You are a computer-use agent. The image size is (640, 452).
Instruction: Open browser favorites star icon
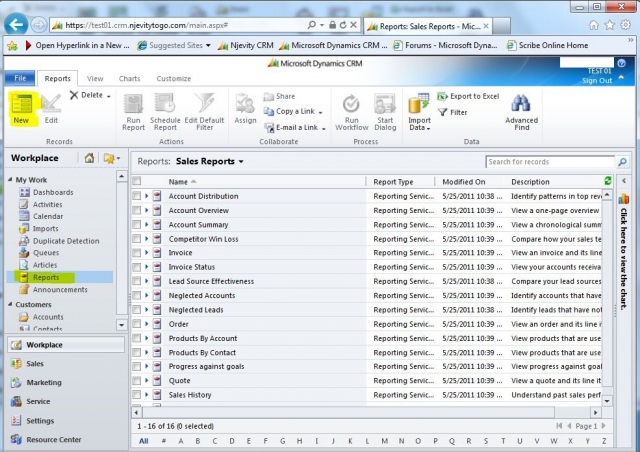point(609,25)
